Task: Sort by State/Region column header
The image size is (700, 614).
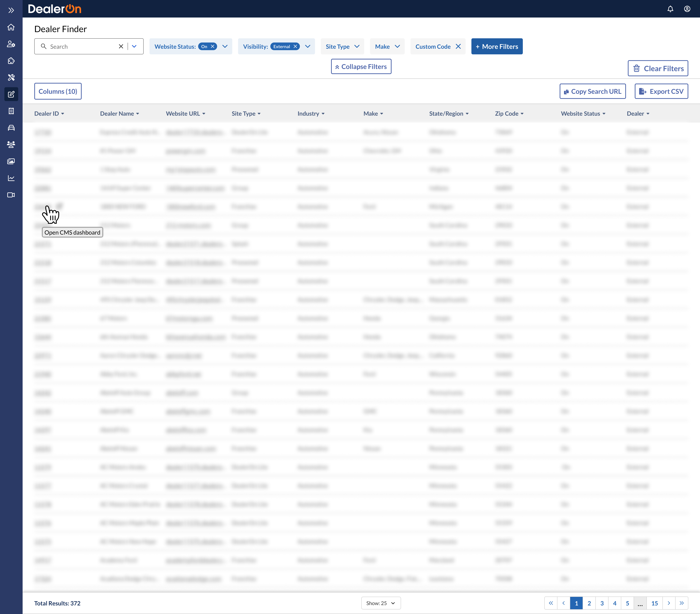Action: coord(449,113)
